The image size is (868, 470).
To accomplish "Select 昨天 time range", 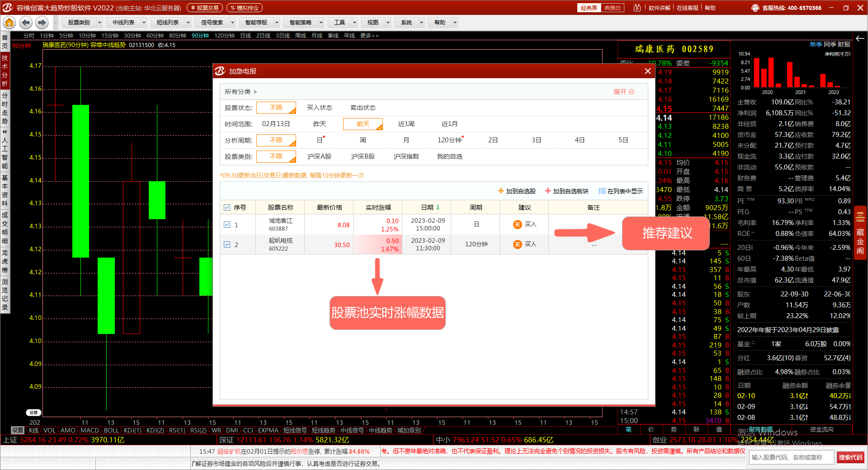I will (320, 124).
